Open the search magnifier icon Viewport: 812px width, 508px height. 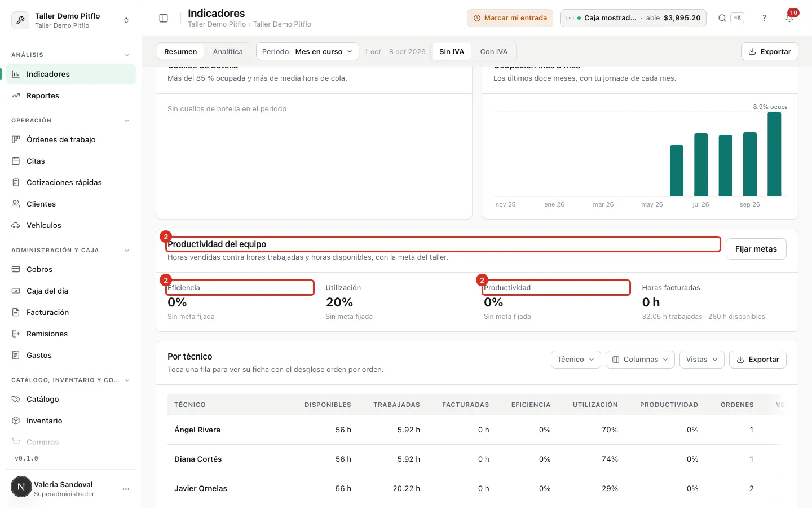pos(722,18)
